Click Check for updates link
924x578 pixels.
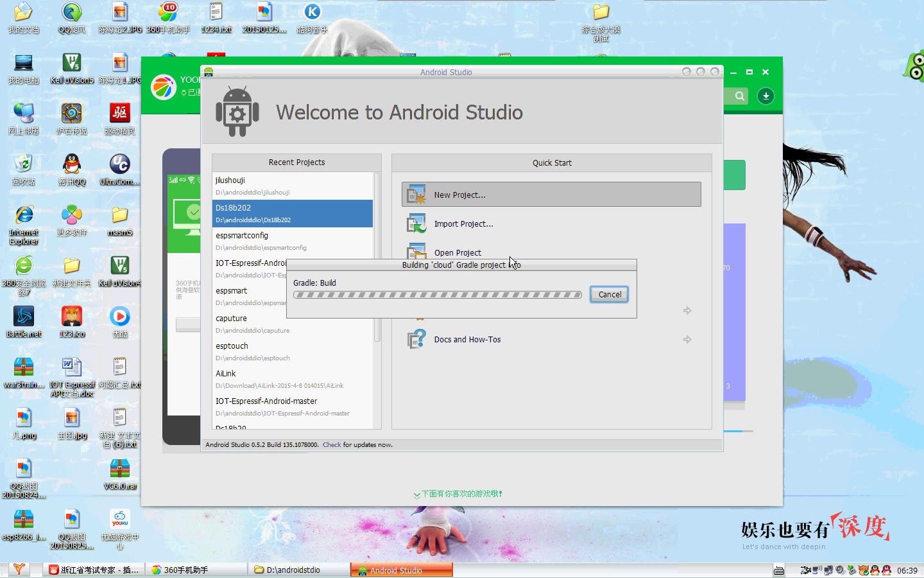pos(331,444)
